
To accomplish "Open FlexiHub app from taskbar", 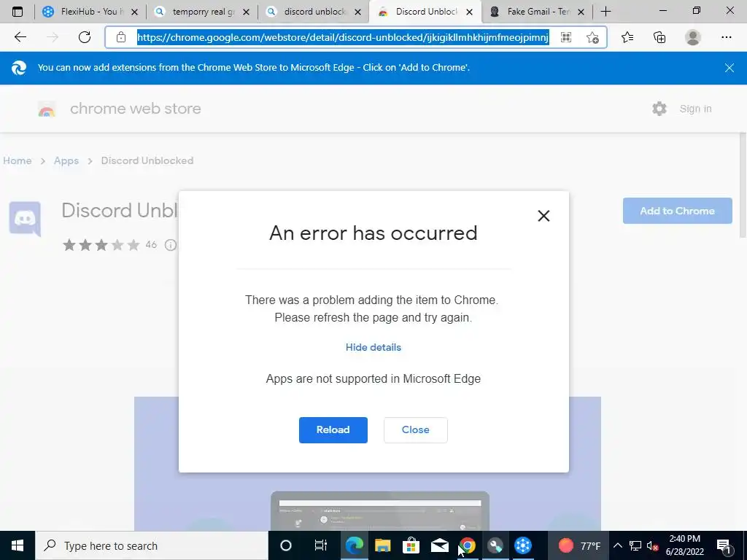I will pos(523,545).
